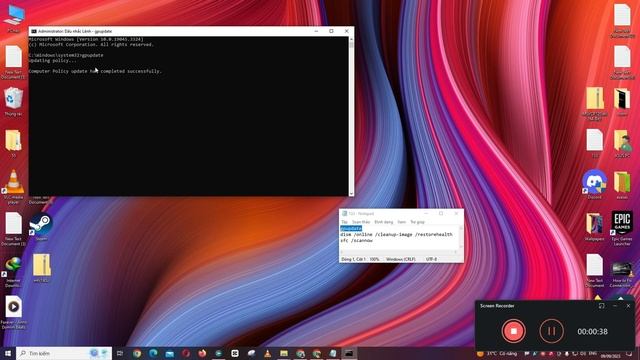Launch Firefox from the taskbar
The height and width of the screenshot is (360, 640).
click(202, 353)
